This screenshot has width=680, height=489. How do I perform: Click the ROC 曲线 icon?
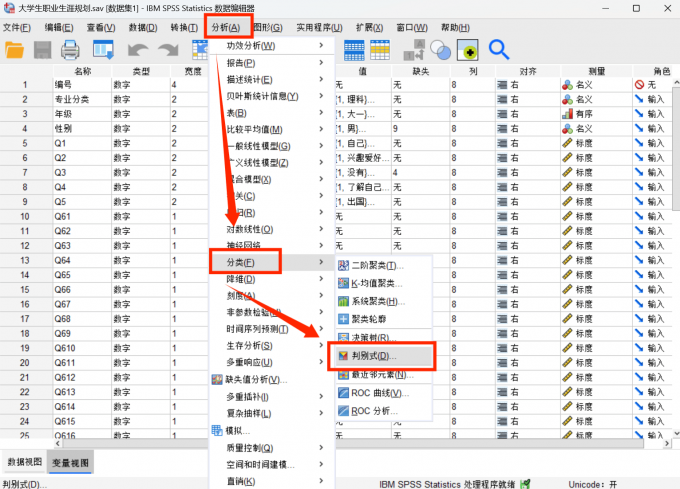pyautogui.click(x=343, y=393)
